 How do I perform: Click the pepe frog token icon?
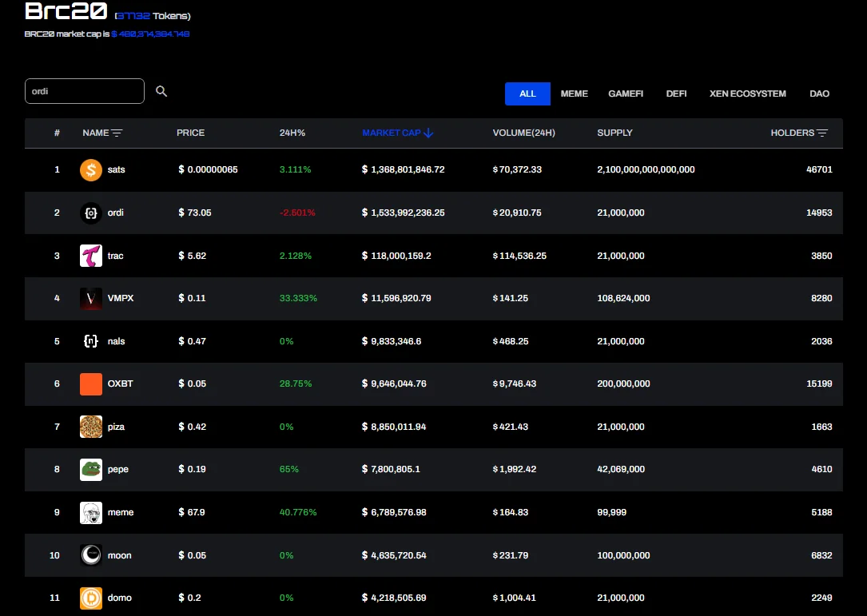tap(91, 470)
